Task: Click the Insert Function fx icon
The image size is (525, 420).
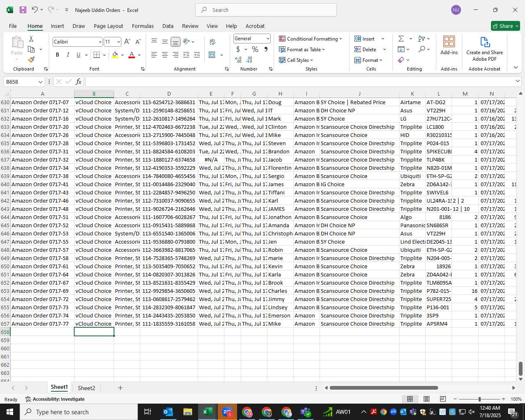Action: 79,82
